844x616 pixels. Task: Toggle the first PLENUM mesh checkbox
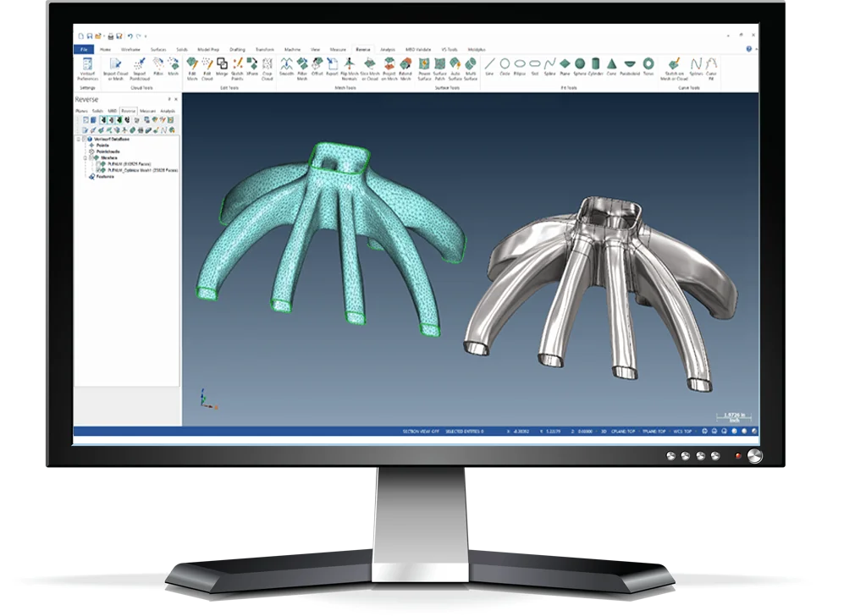point(98,163)
